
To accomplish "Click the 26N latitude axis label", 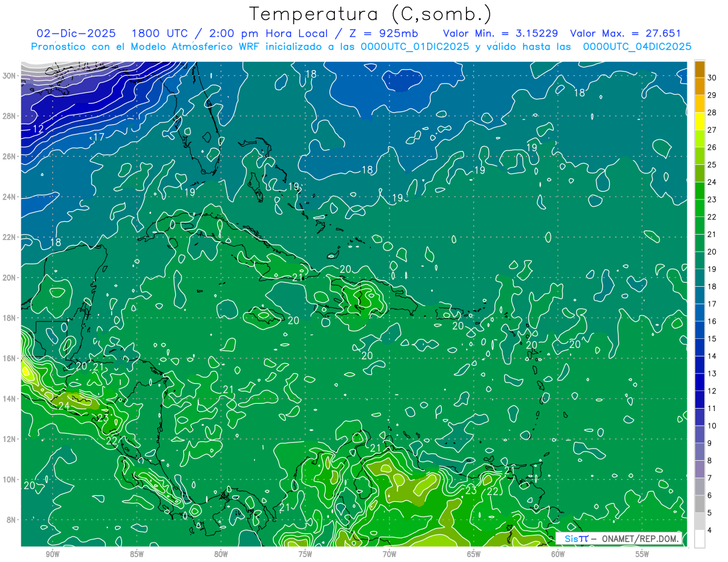I will click(x=10, y=156).
